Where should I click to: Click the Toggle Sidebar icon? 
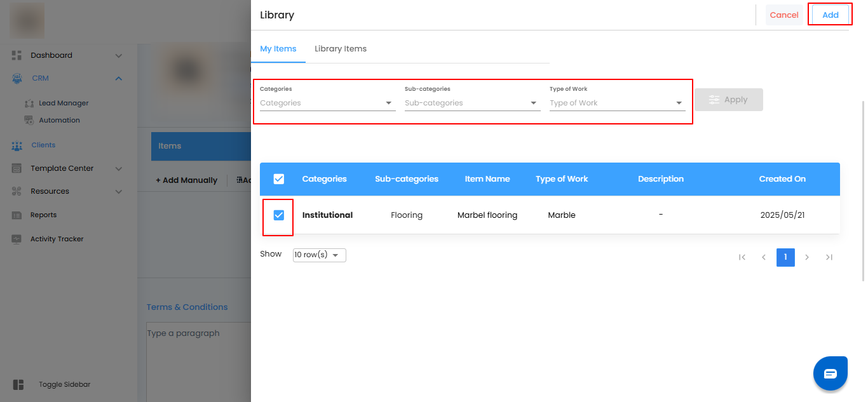18,385
